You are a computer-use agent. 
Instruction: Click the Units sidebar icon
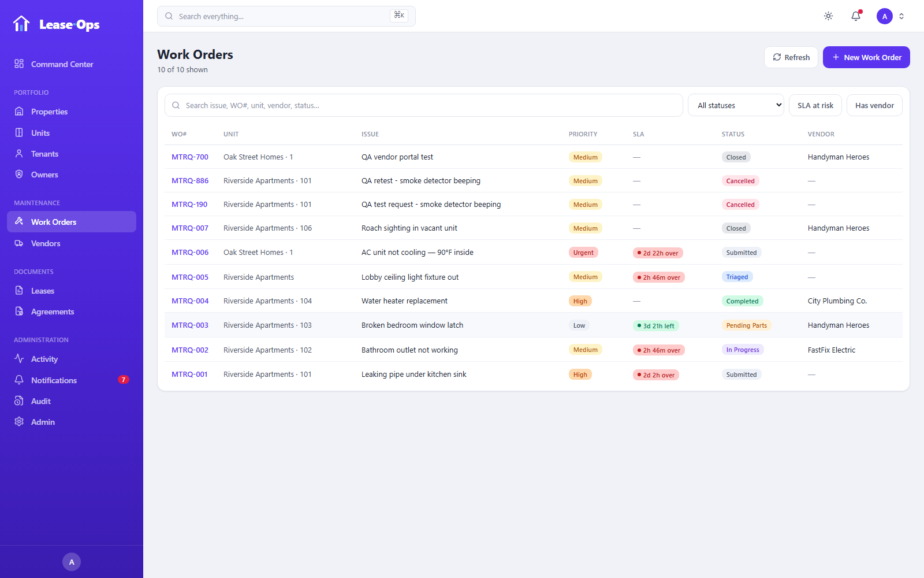[19, 132]
